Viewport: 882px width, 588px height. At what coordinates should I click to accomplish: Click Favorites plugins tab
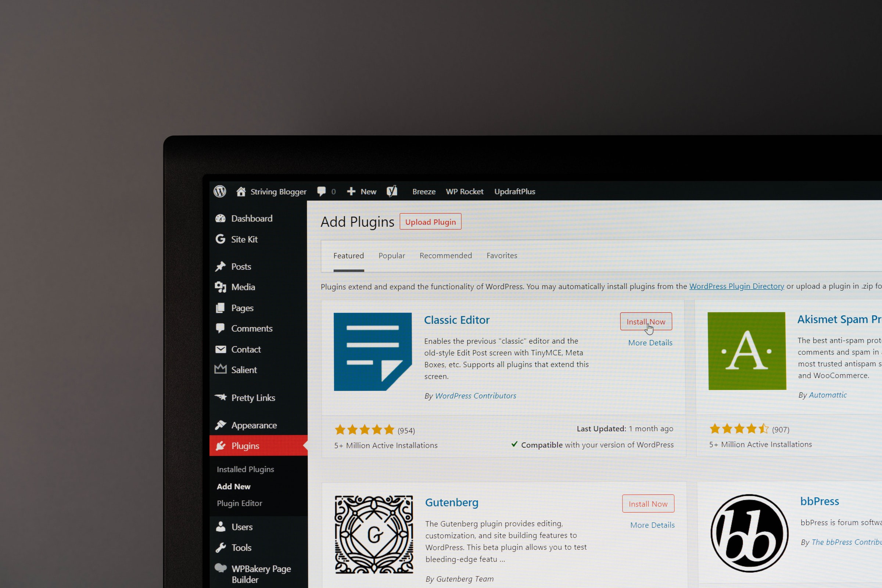501,255
